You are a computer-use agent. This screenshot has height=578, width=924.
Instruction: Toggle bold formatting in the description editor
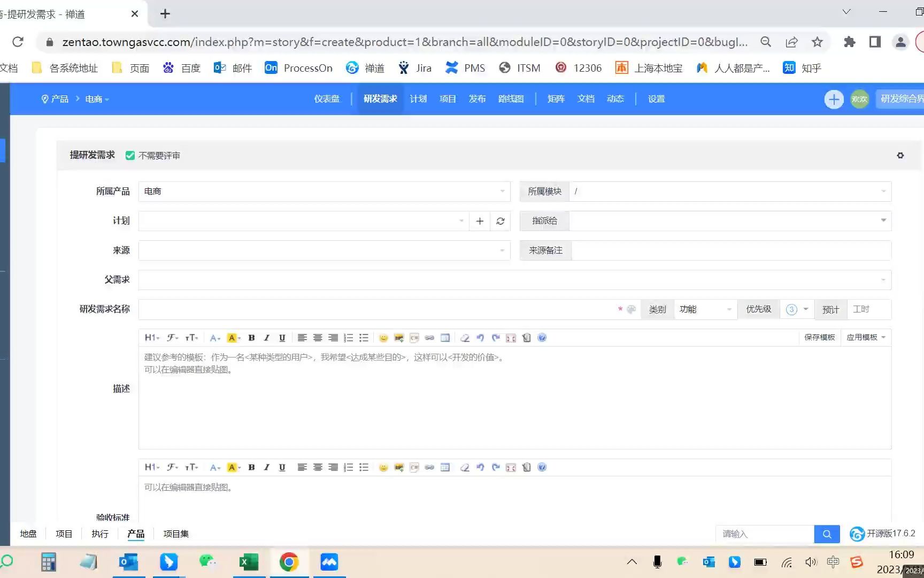pyautogui.click(x=251, y=337)
